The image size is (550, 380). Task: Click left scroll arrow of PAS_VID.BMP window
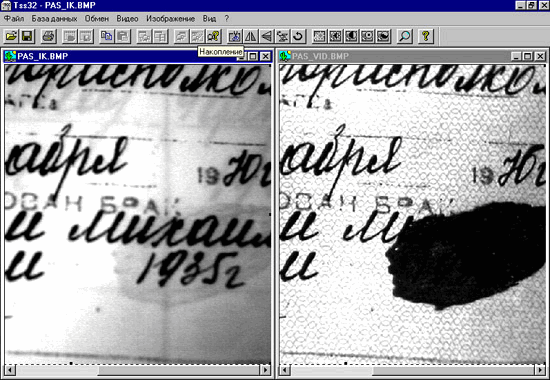285,370
